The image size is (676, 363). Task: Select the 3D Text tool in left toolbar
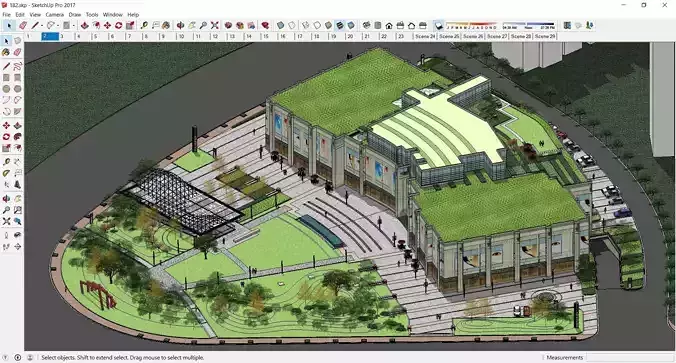click(17, 185)
